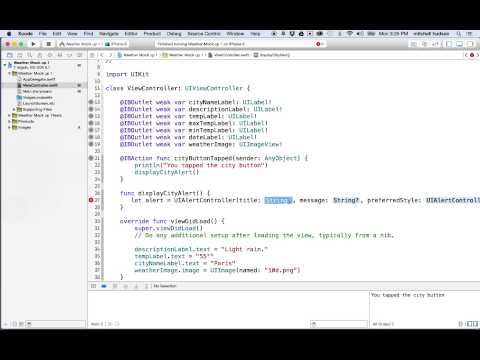Toggle the Debug area visibility

(x=460, y=44)
